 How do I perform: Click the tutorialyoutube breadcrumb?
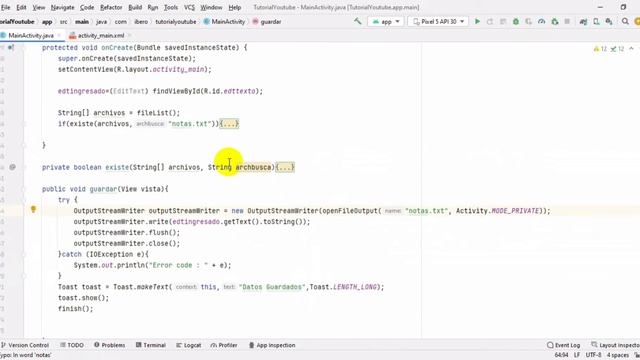[176, 22]
